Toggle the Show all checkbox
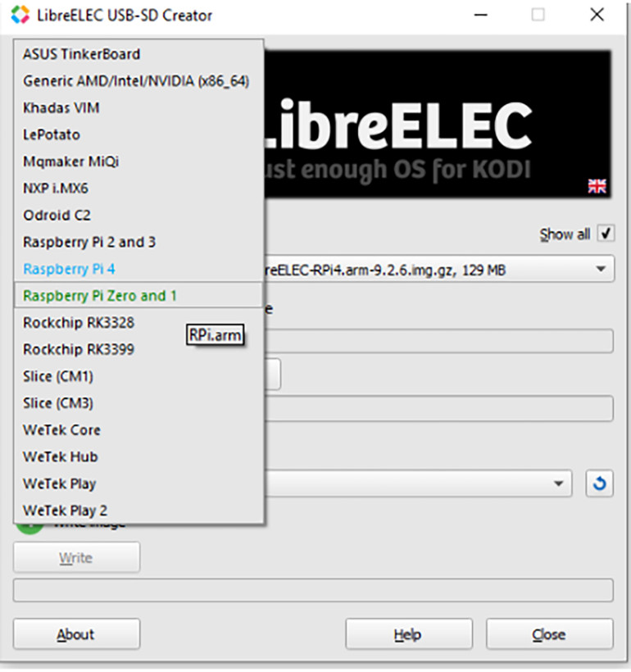The image size is (631, 672). click(606, 234)
